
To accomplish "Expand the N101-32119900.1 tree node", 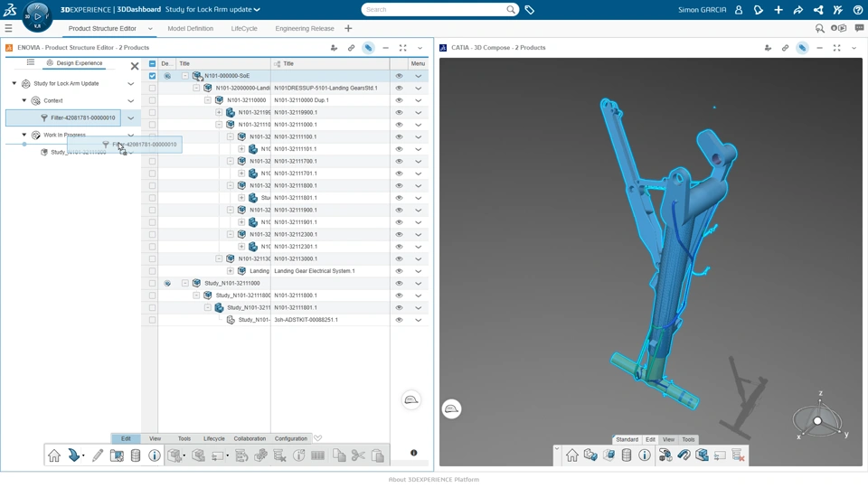I will (x=219, y=112).
